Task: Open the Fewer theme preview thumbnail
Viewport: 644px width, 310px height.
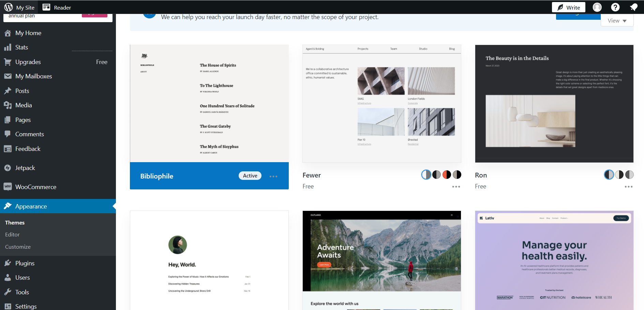Action: click(382, 104)
